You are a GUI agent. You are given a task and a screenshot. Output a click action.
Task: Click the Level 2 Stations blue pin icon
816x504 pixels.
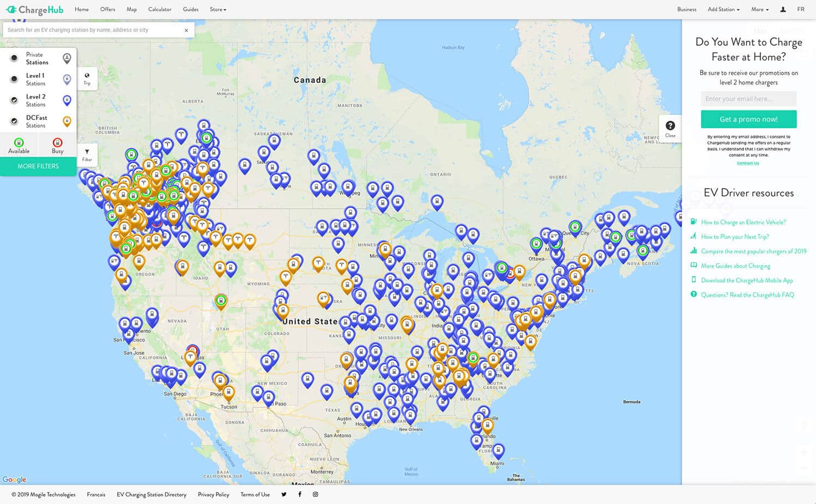(67, 100)
